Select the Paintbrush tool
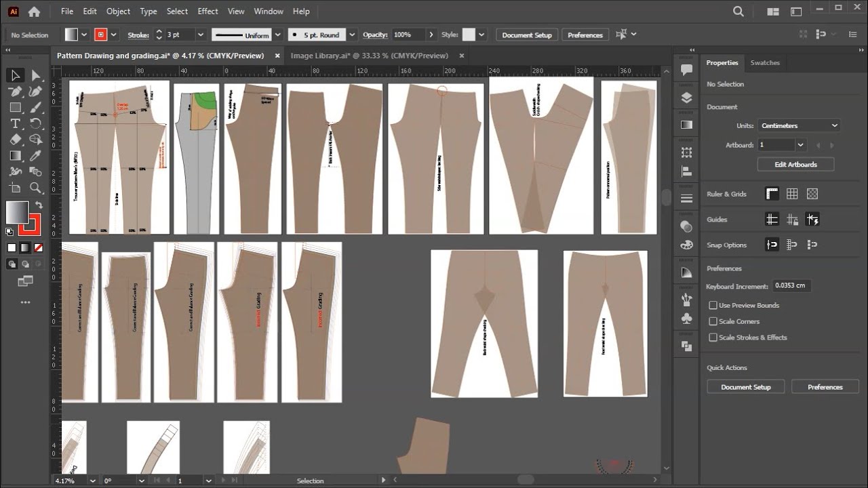868x488 pixels. (36, 107)
